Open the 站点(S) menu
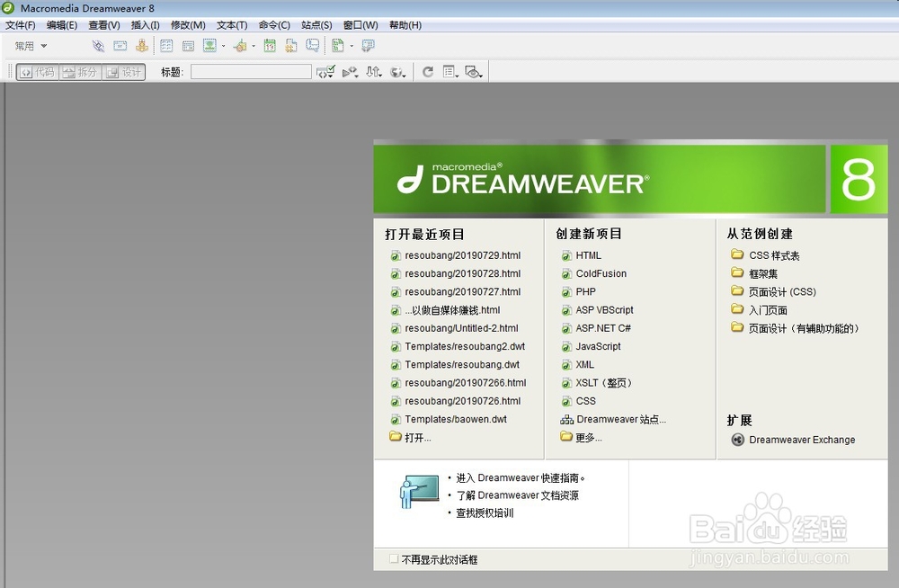The height and width of the screenshot is (588, 899). pyautogui.click(x=316, y=25)
